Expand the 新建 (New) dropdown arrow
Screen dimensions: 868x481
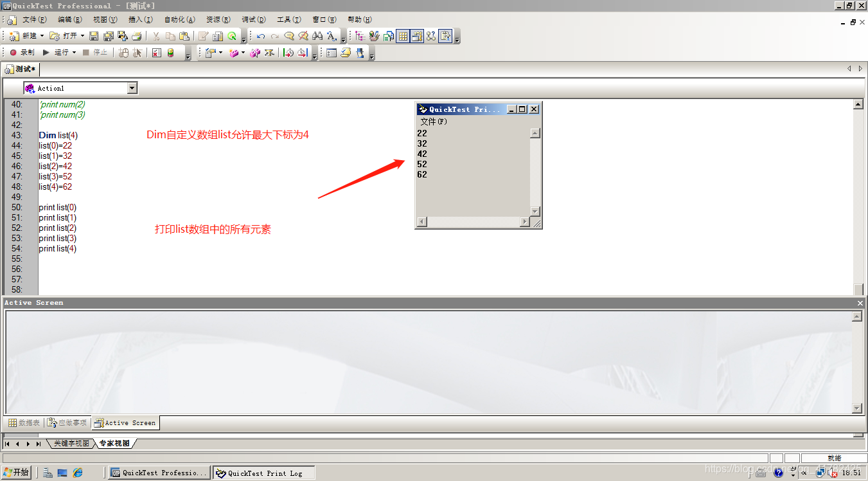coord(42,36)
